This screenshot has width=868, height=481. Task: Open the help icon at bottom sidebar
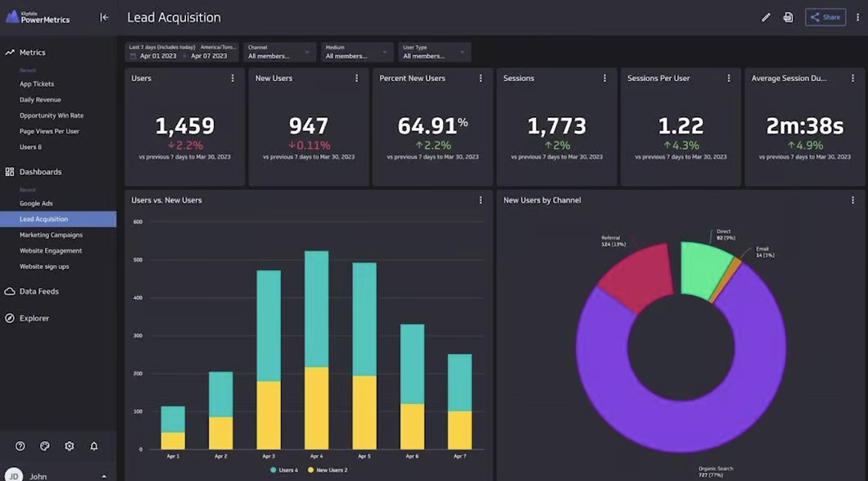pos(20,446)
